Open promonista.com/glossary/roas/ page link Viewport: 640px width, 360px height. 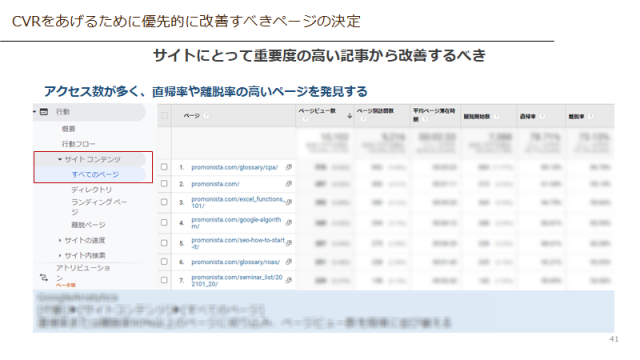tap(236, 262)
